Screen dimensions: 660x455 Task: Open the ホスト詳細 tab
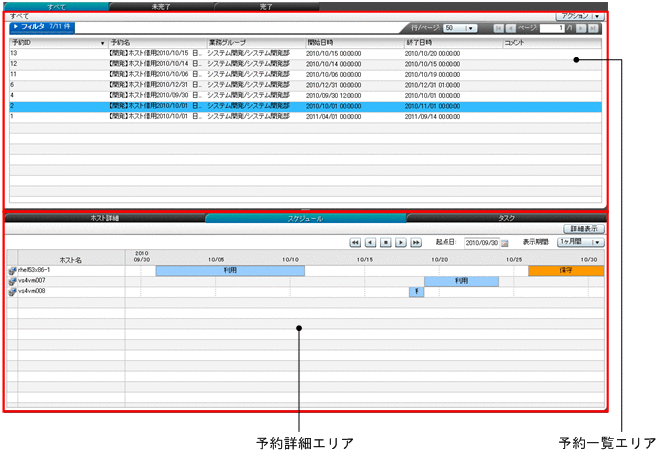click(105, 218)
